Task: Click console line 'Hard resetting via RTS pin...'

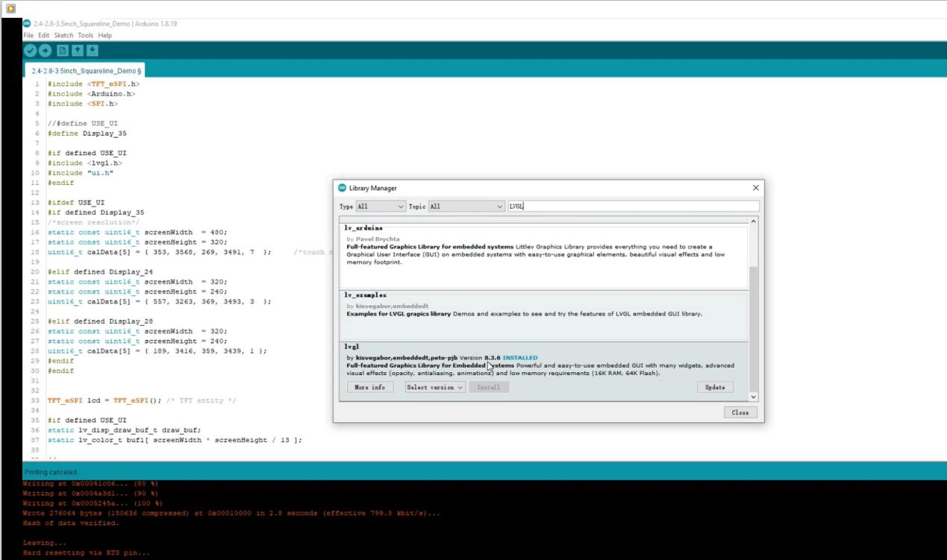Action: 87,553
